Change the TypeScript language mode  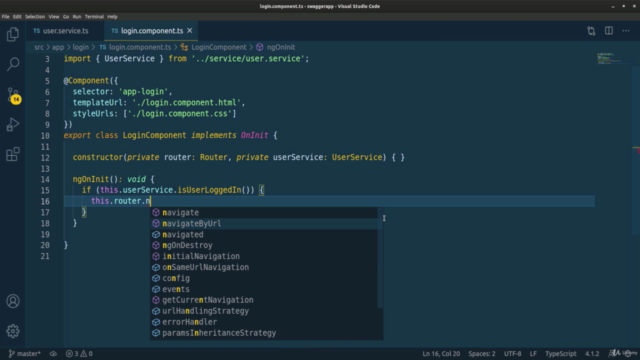click(561, 353)
